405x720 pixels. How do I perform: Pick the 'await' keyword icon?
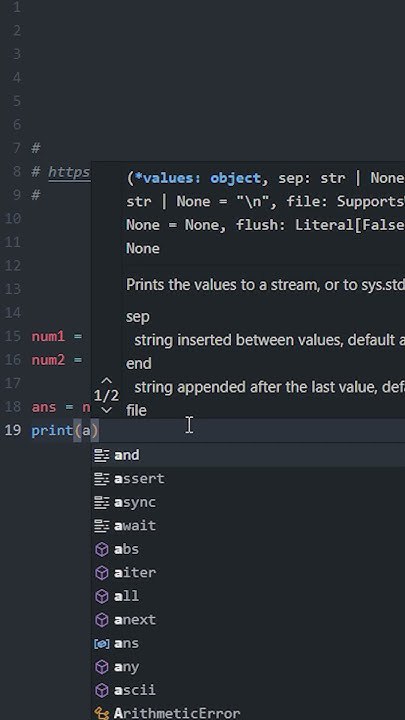tap(101, 526)
